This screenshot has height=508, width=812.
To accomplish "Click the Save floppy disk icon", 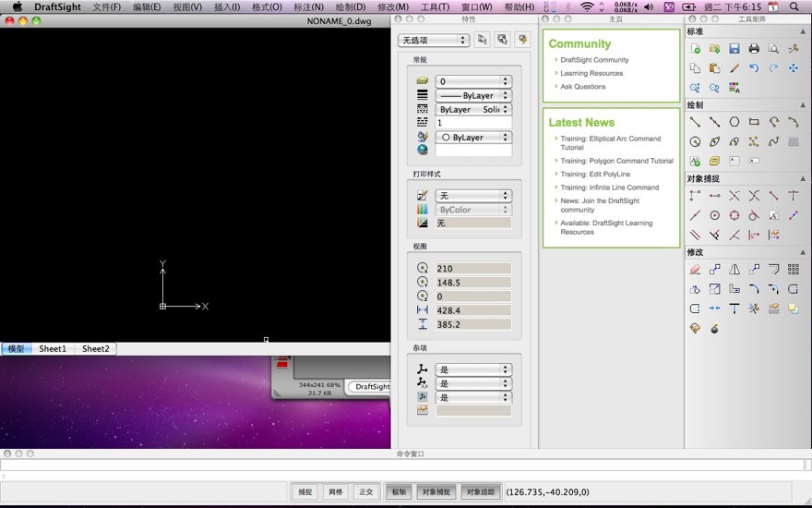I will (734, 49).
